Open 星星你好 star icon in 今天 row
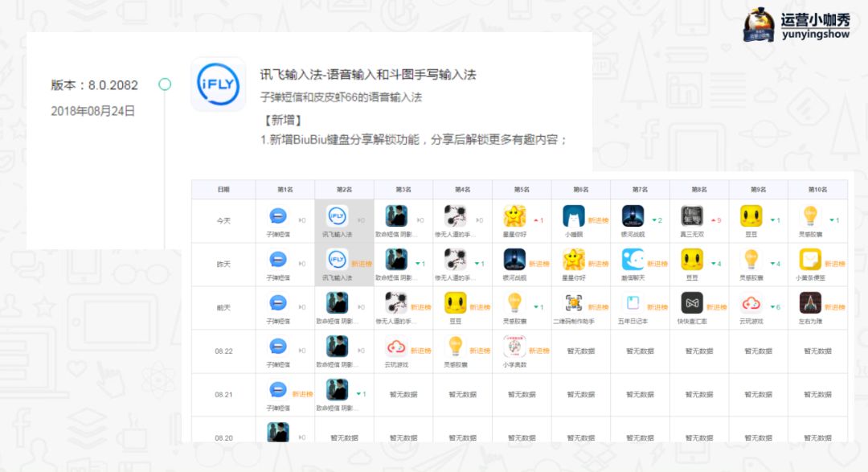Viewport: 868px width, 472px height. pos(515,216)
